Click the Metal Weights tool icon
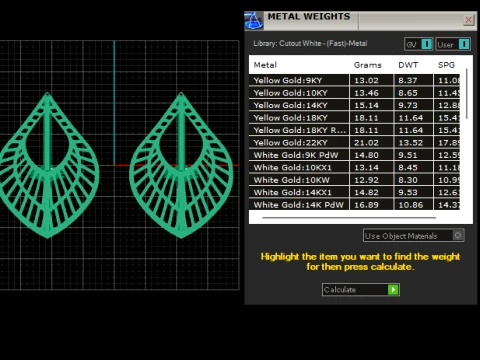Viewport: 480px width, 360px height. tap(254, 21)
